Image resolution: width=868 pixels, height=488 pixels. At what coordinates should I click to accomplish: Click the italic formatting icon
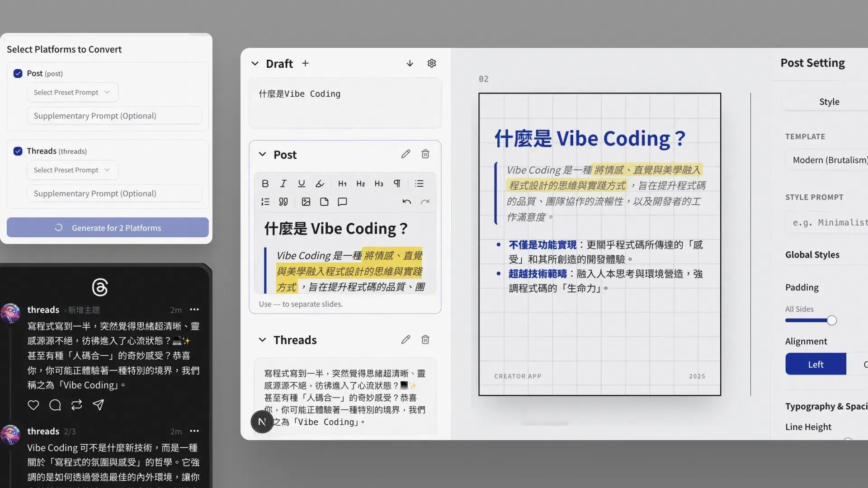coord(283,183)
